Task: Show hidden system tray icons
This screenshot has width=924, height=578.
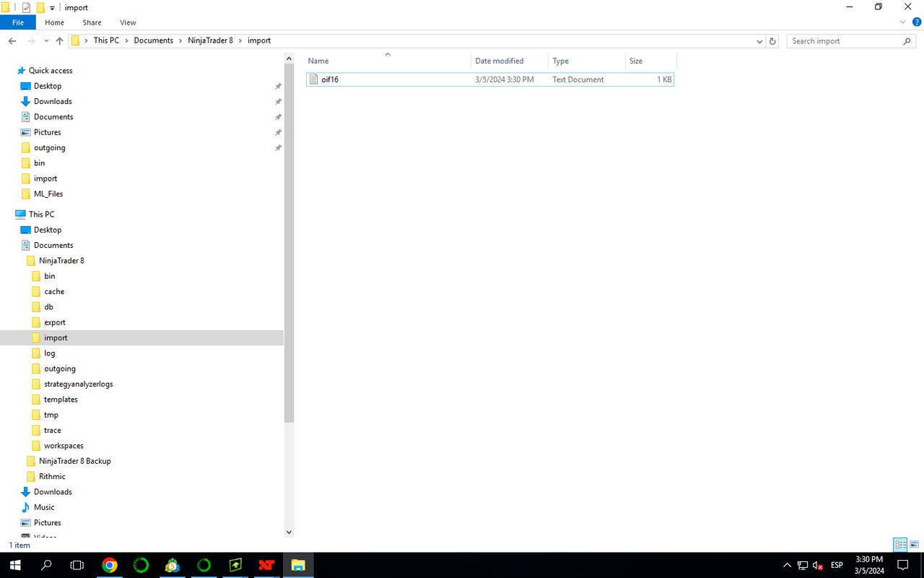Action: [787, 565]
